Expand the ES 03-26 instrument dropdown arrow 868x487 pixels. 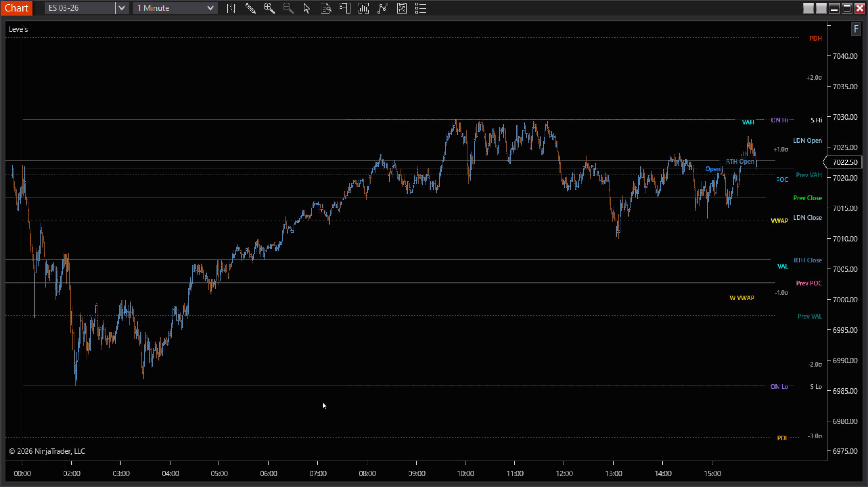coord(122,8)
